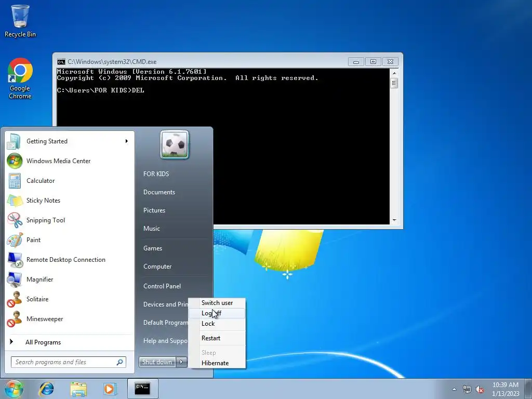Open Help and Support from Start menu
The width and height of the screenshot is (532, 399).
(x=166, y=341)
